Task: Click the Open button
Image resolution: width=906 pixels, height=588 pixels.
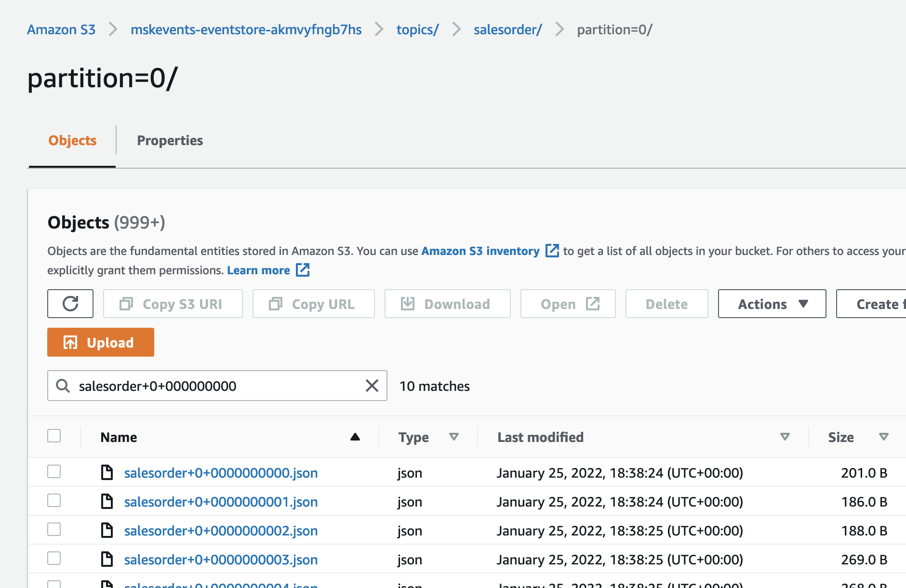Action: pyautogui.click(x=568, y=304)
